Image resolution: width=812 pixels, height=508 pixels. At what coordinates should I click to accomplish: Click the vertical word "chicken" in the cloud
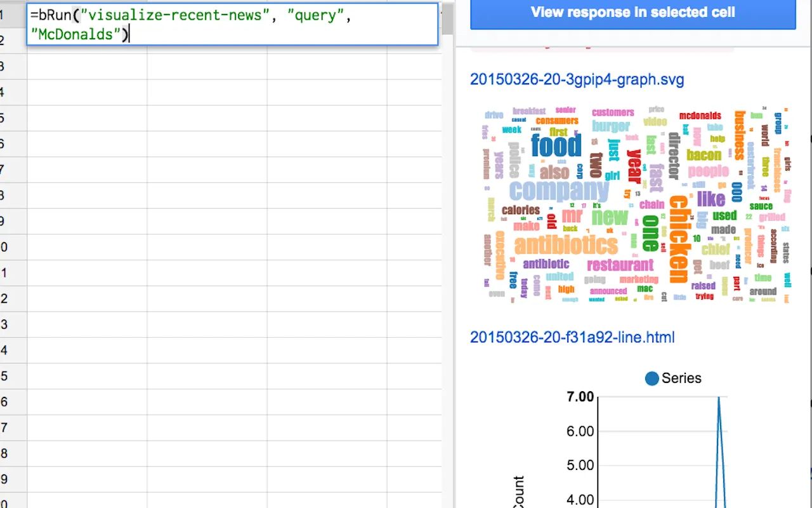(x=679, y=239)
